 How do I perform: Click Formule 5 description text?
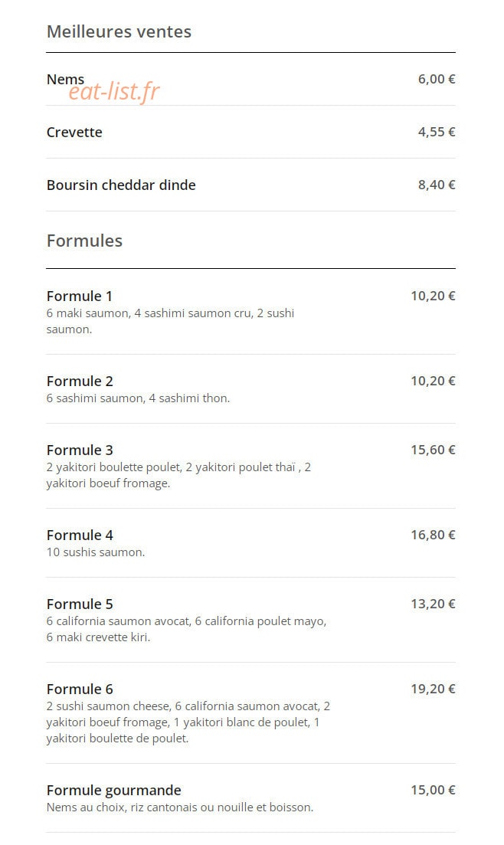(186, 629)
